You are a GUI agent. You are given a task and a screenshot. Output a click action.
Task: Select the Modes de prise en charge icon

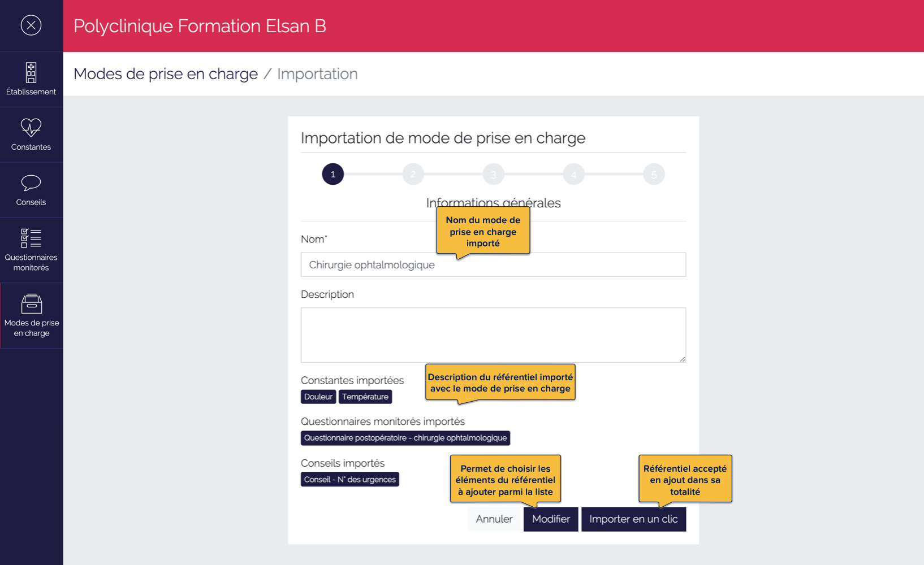tap(31, 315)
